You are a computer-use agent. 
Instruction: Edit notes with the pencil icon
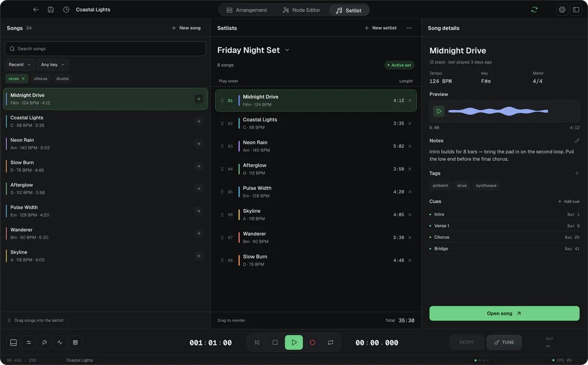[577, 141]
